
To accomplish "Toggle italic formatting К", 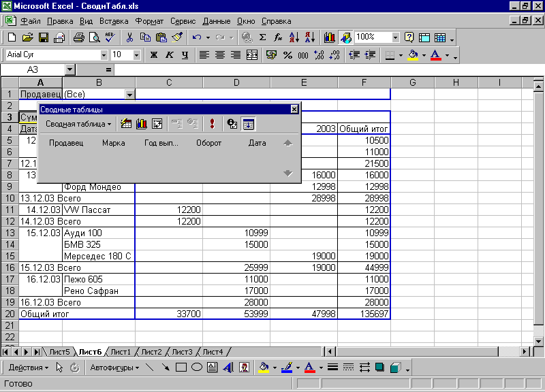I will coord(169,55).
